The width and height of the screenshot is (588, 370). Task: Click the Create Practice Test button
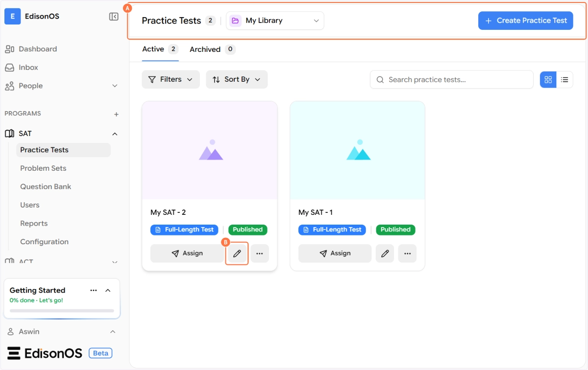pyautogui.click(x=525, y=21)
